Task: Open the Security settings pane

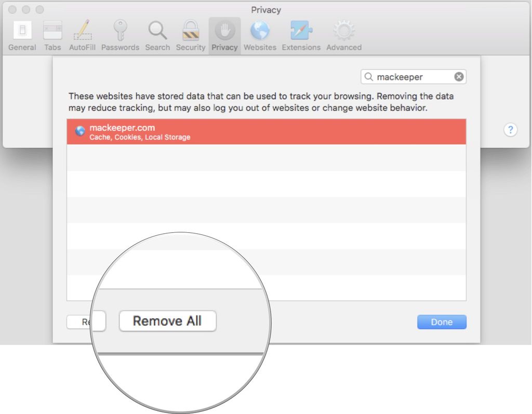Action: tap(191, 31)
